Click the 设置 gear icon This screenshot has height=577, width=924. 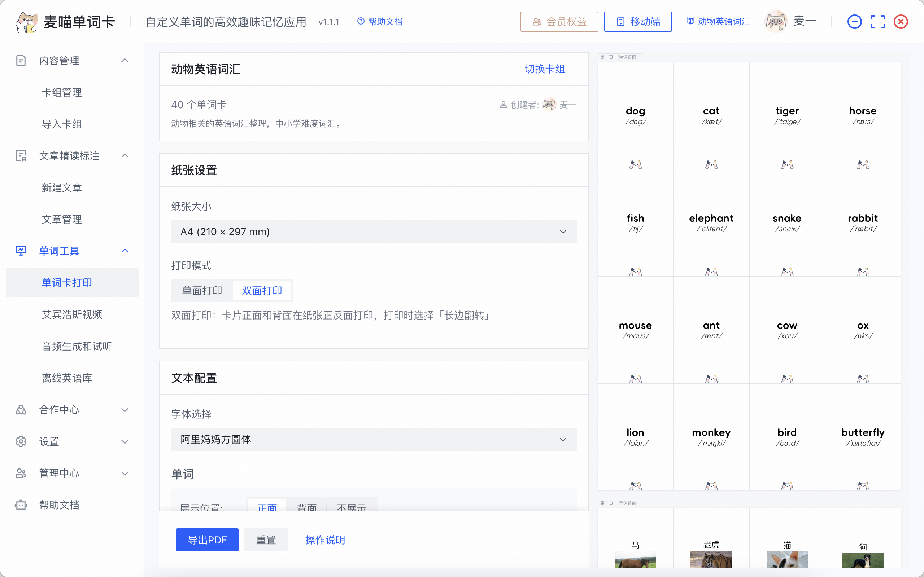[x=21, y=441]
